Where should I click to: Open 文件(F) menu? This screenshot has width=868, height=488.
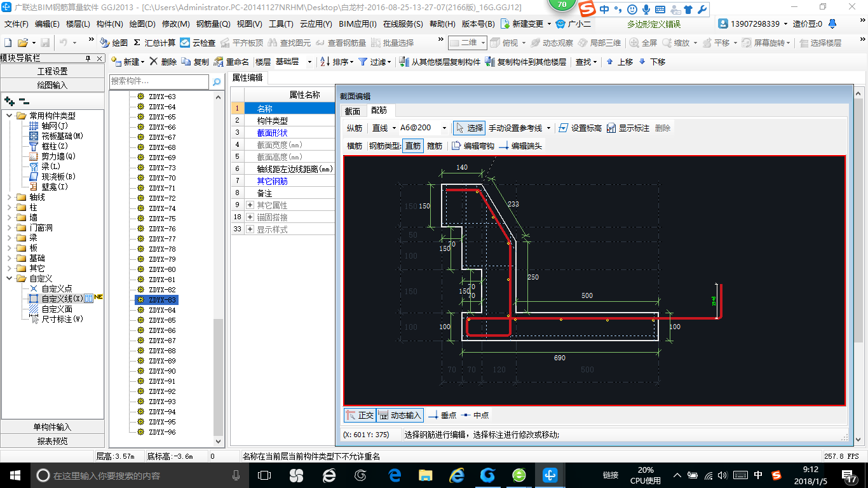click(17, 24)
